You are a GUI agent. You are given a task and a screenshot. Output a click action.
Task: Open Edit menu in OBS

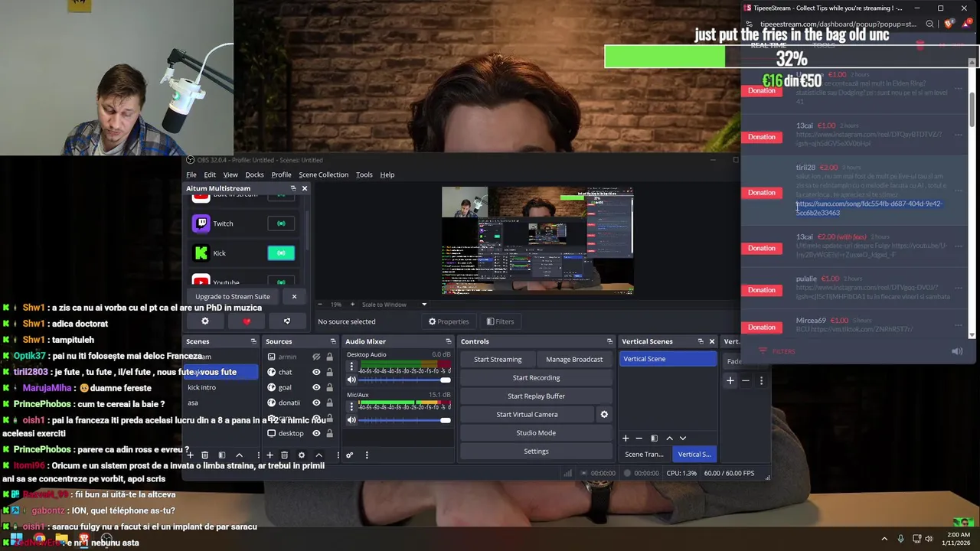click(x=210, y=174)
